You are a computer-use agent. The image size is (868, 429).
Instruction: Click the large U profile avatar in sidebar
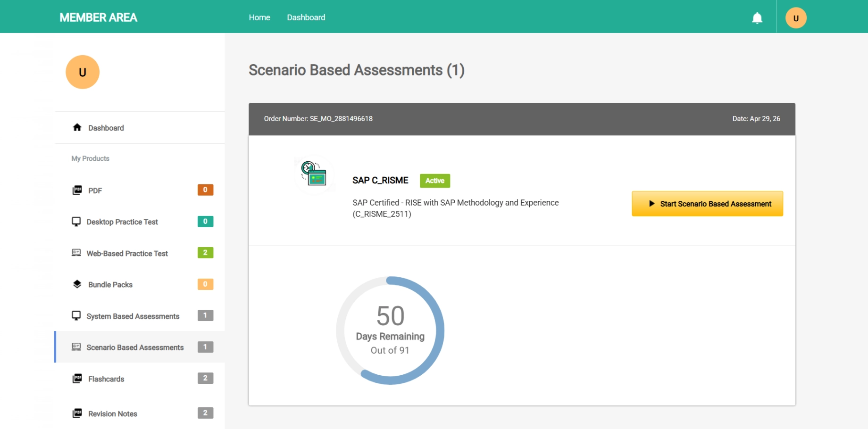83,72
